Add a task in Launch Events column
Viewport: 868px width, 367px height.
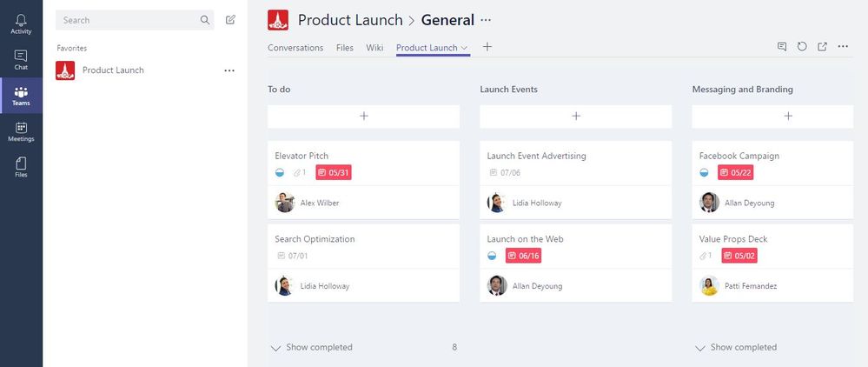576,117
